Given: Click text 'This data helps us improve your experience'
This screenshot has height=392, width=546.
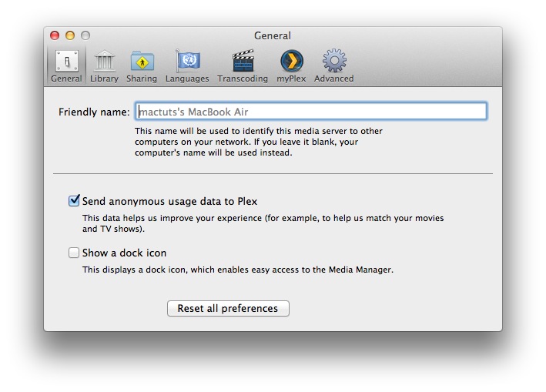Looking at the screenshot, I should click(172, 218).
